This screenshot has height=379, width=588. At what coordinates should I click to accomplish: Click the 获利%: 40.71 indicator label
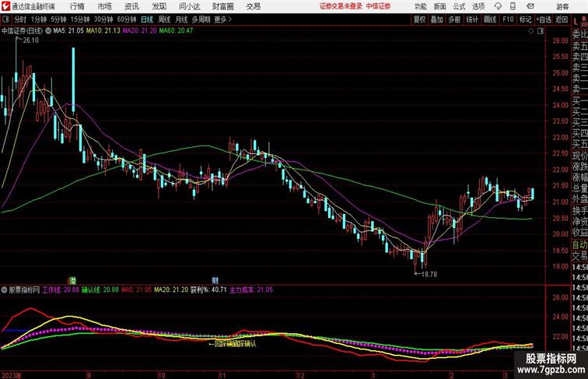[208, 290]
